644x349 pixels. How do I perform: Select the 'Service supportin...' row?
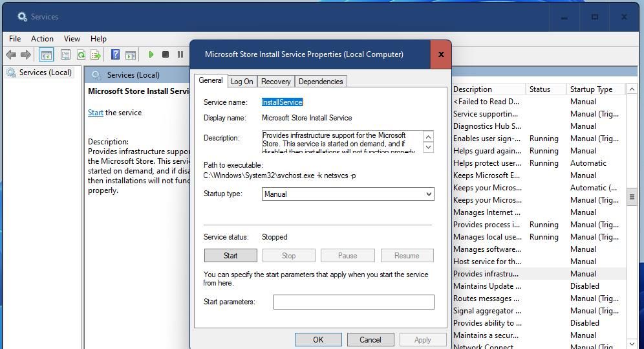point(539,114)
